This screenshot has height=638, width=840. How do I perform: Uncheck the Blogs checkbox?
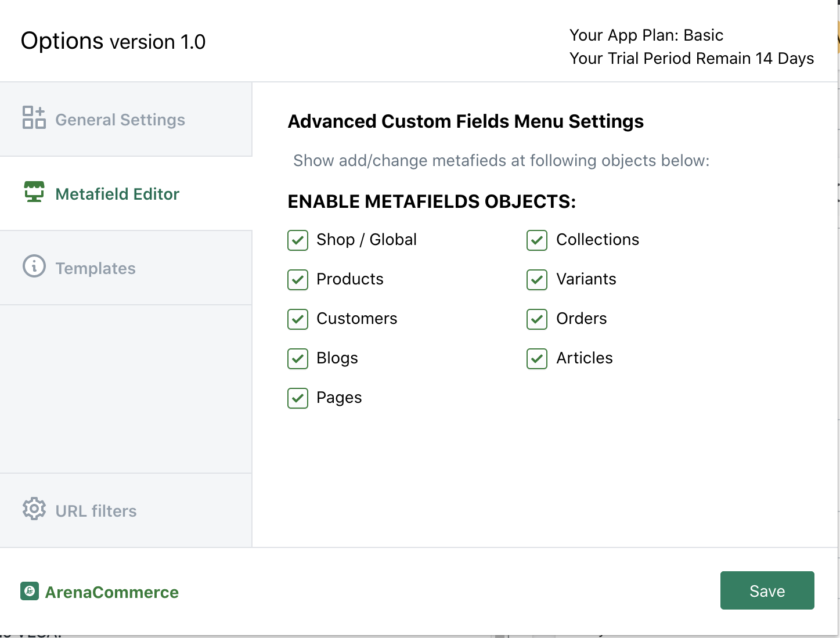point(298,359)
